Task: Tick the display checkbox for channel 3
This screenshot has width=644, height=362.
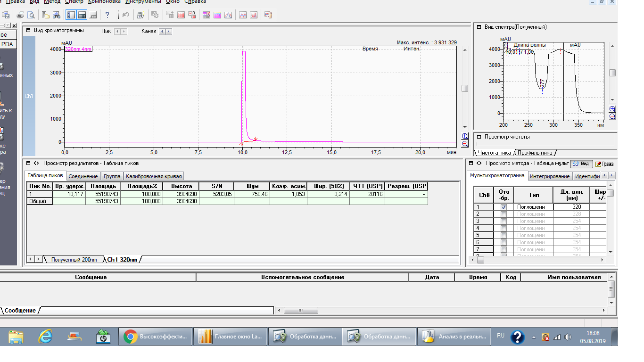Action: tap(504, 221)
